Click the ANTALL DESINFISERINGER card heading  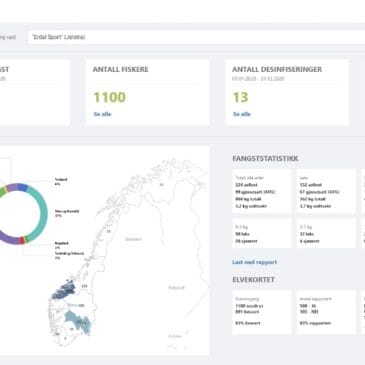[x=277, y=69]
